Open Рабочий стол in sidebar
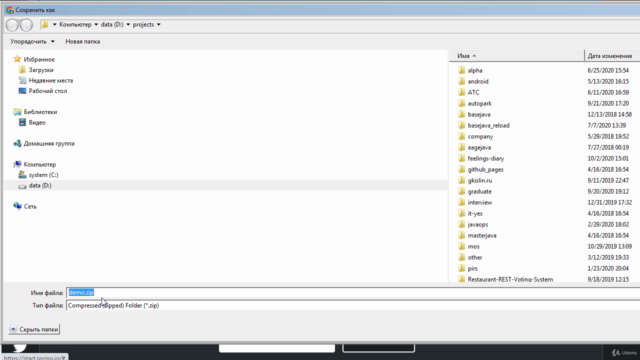The image size is (640, 360). pos(48,91)
